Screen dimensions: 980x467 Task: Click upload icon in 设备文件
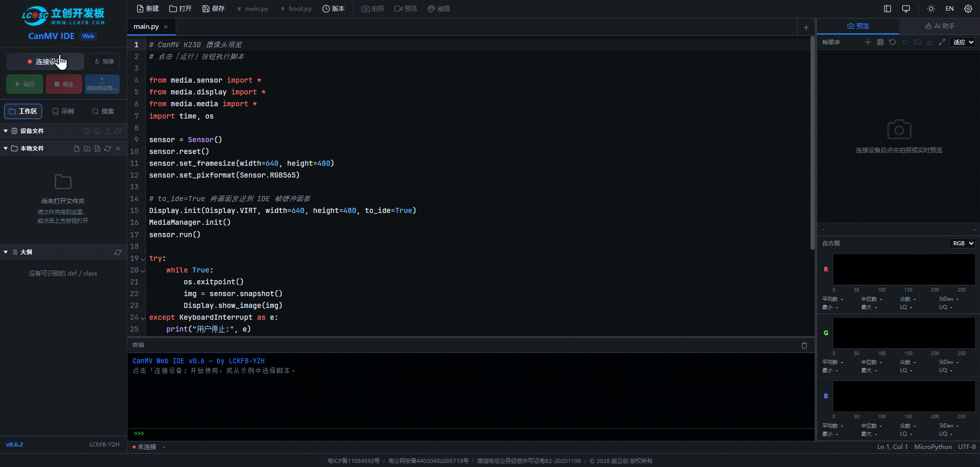click(x=107, y=131)
